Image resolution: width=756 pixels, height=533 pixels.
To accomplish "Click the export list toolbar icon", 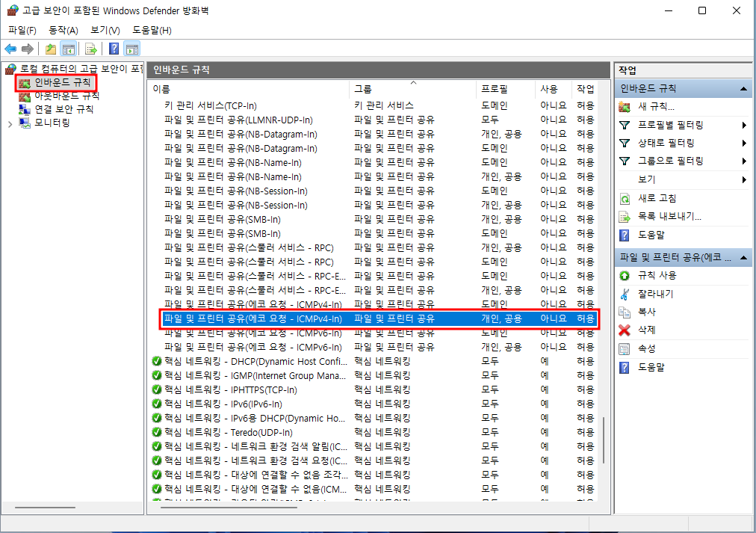I will pyautogui.click(x=90, y=49).
